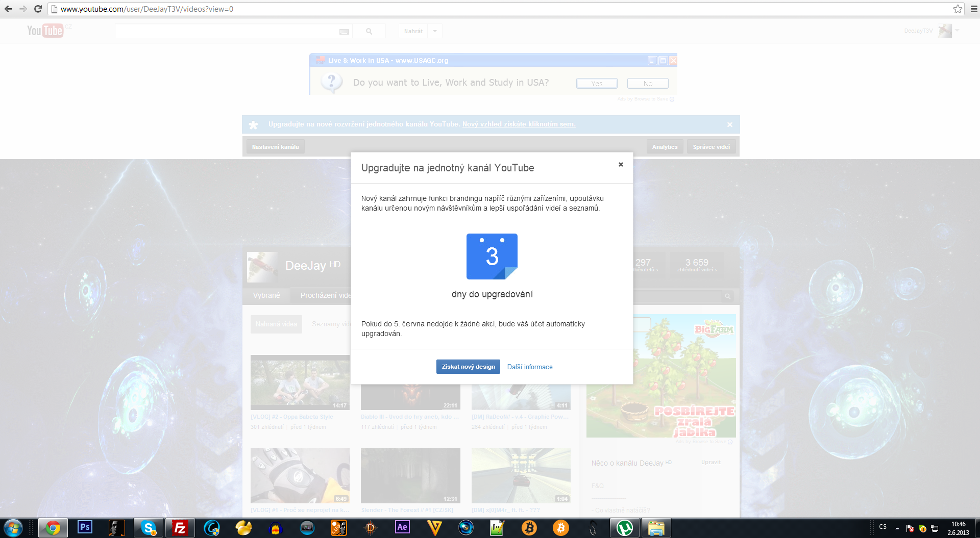The image size is (980, 538).
Task: Click 'Yes' in the USA ad
Action: click(597, 84)
